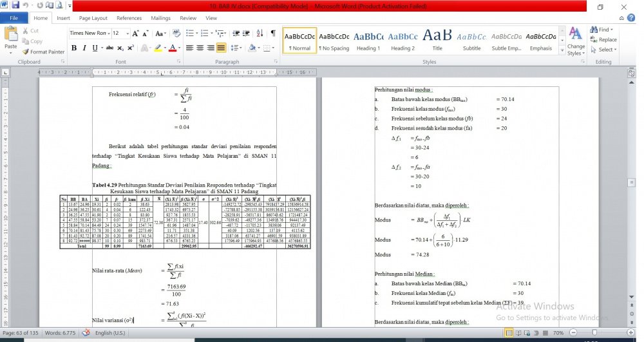
Task: Switch to Draft view
Action: 545,333
